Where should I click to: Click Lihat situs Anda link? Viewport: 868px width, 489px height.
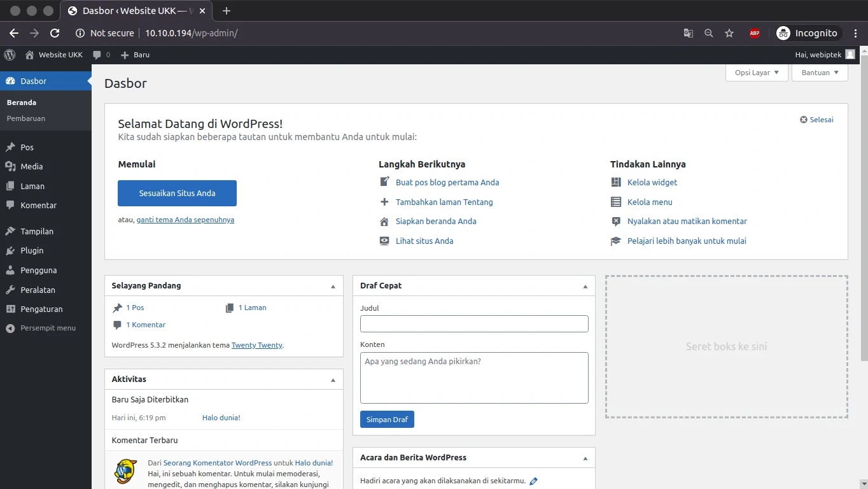424,241
